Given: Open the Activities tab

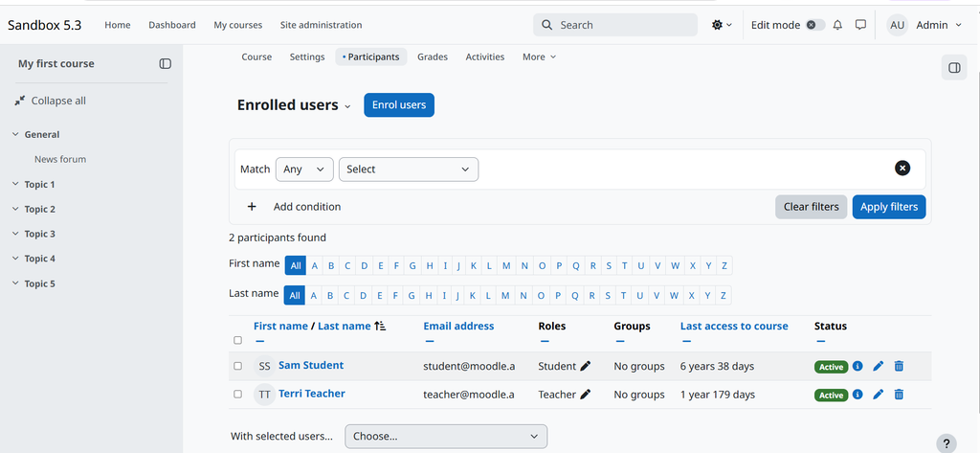Looking at the screenshot, I should pos(485,57).
